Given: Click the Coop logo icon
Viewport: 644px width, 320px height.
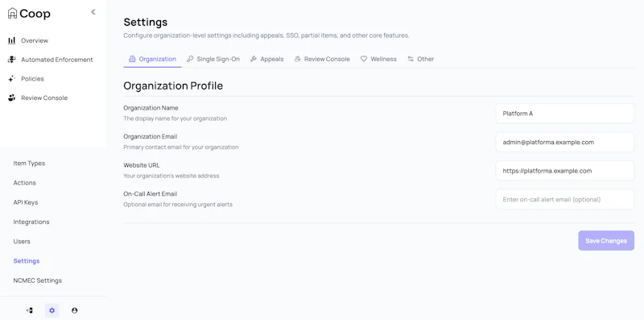Looking at the screenshot, I should pyautogui.click(x=12, y=13).
